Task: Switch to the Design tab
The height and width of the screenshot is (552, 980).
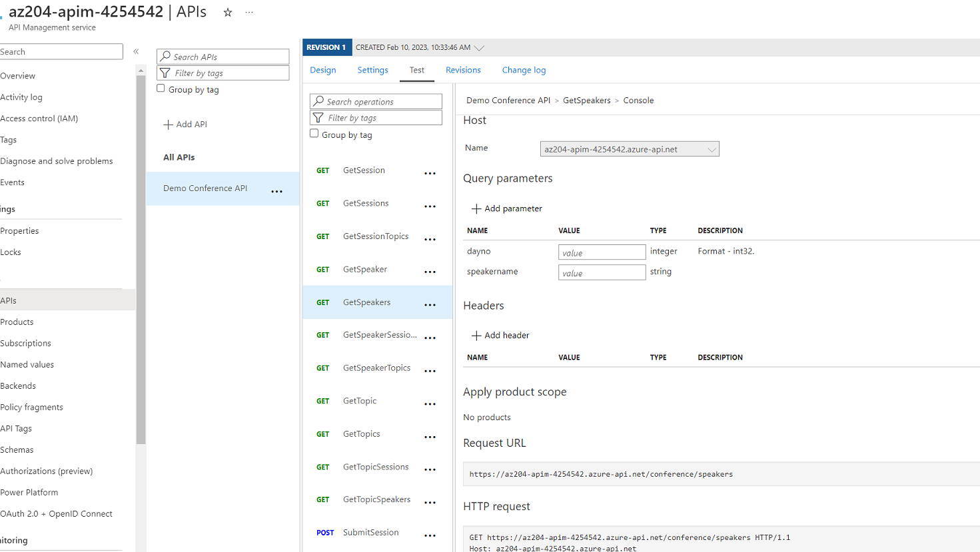Action: click(x=323, y=70)
